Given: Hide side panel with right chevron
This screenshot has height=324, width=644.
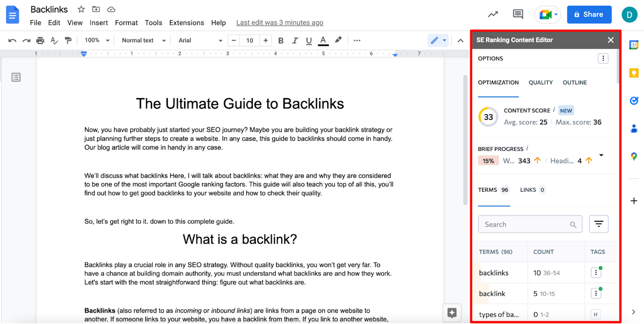Looking at the screenshot, I should pyautogui.click(x=633, y=312).
